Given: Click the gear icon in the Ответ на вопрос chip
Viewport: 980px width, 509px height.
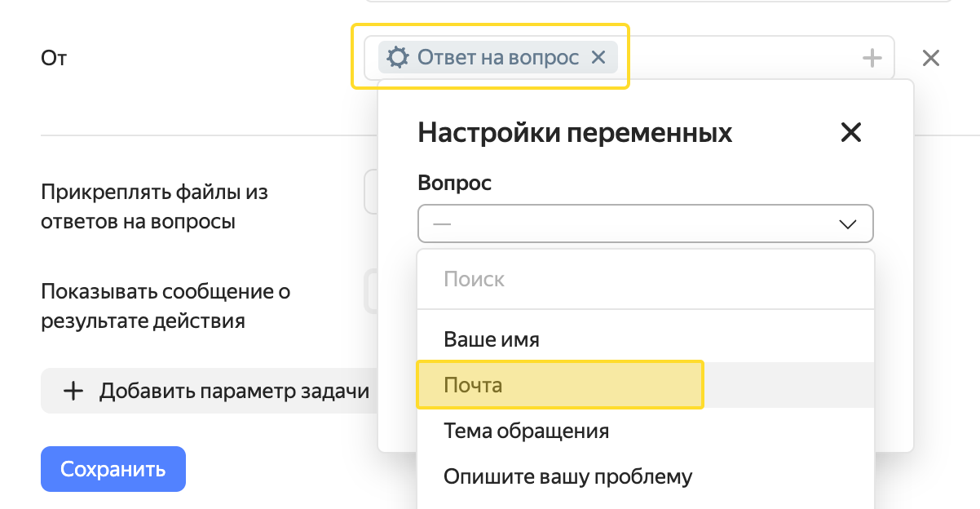Looking at the screenshot, I should click(397, 58).
